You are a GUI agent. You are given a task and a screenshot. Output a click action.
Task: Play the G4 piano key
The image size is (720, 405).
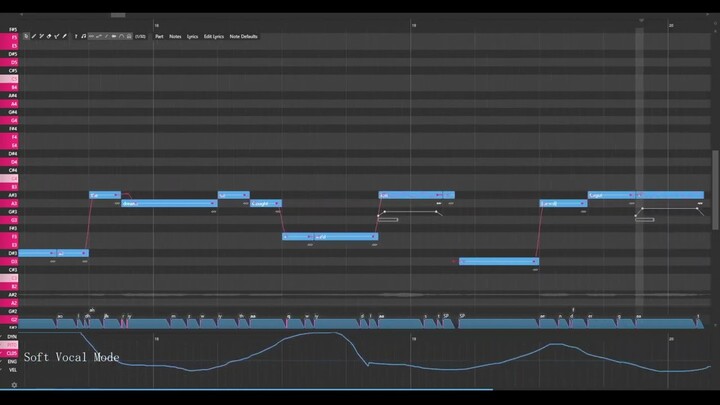coord(9,120)
